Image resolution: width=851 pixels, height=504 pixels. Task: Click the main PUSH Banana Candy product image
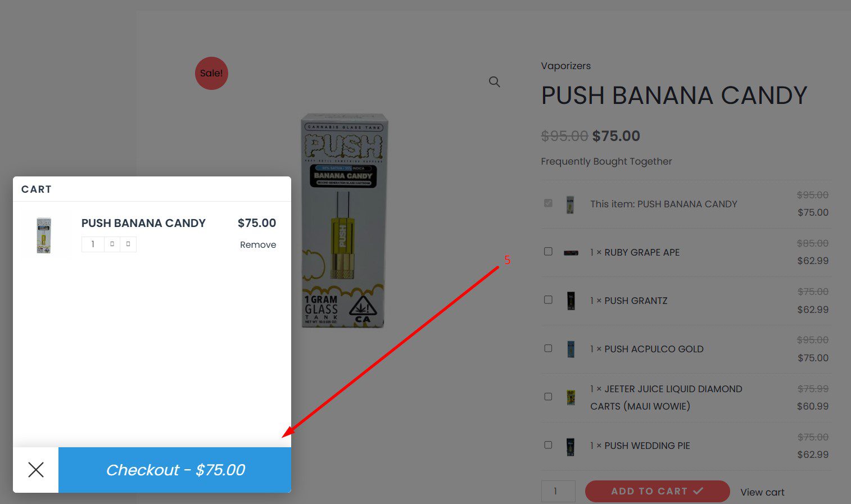pyautogui.click(x=343, y=220)
